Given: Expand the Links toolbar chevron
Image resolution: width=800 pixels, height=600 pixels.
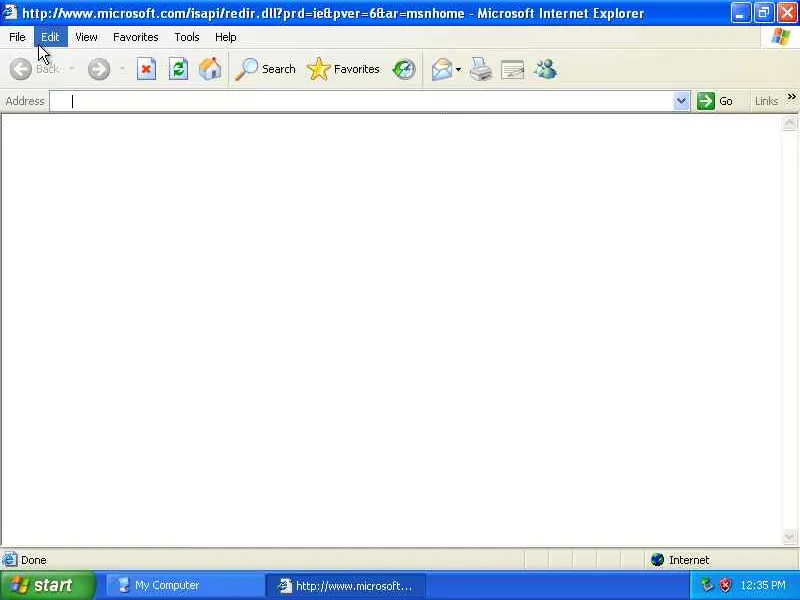Looking at the screenshot, I should point(791,96).
